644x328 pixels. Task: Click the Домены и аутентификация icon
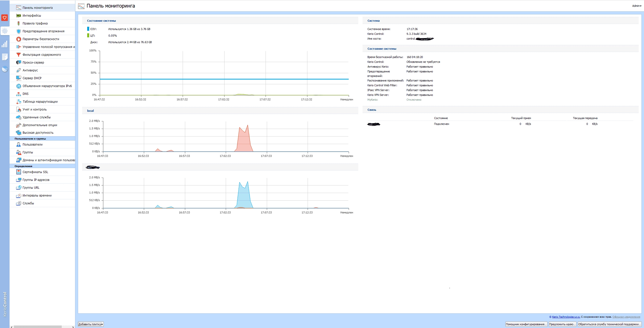(x=19, y=160)
